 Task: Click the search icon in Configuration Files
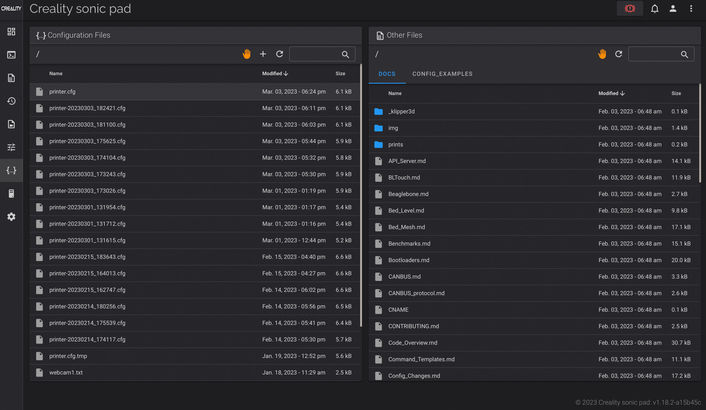coord(345,54)
